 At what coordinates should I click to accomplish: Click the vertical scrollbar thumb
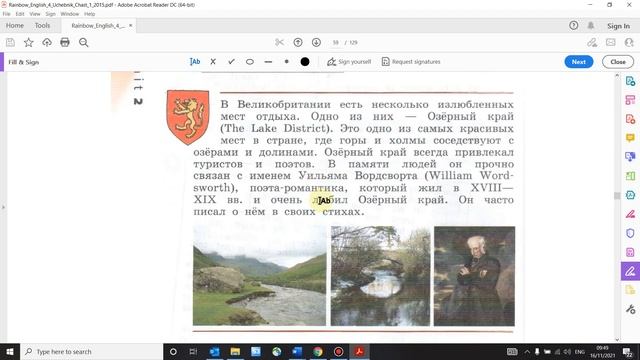pos(617,196)
